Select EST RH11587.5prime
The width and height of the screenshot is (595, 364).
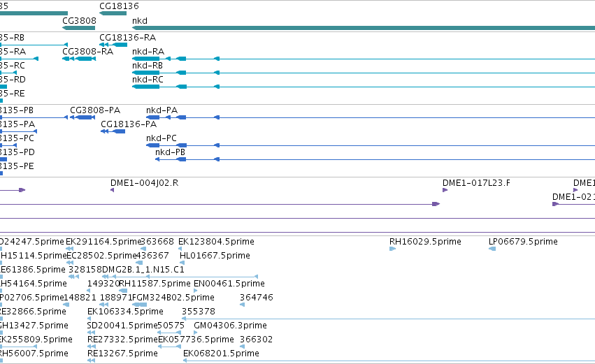155,284
